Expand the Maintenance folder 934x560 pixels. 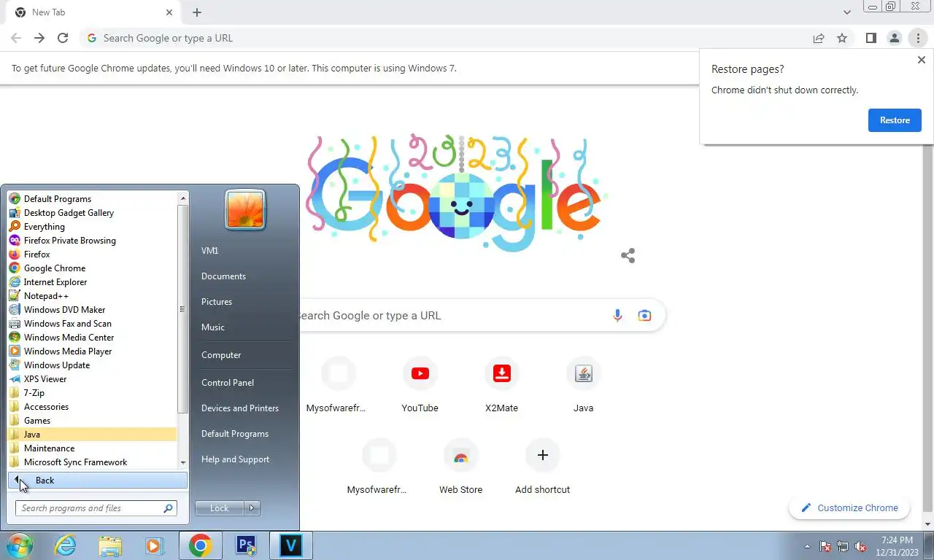click(x=92, y=448)
